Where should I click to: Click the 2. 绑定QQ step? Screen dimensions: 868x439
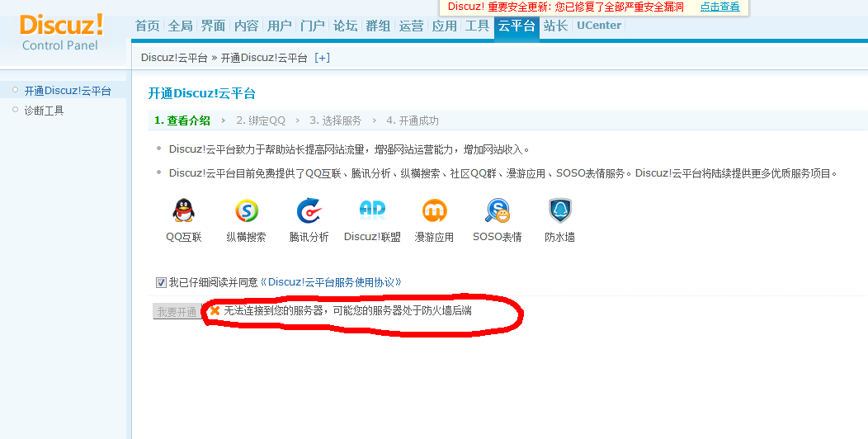(x=261, y=120)
